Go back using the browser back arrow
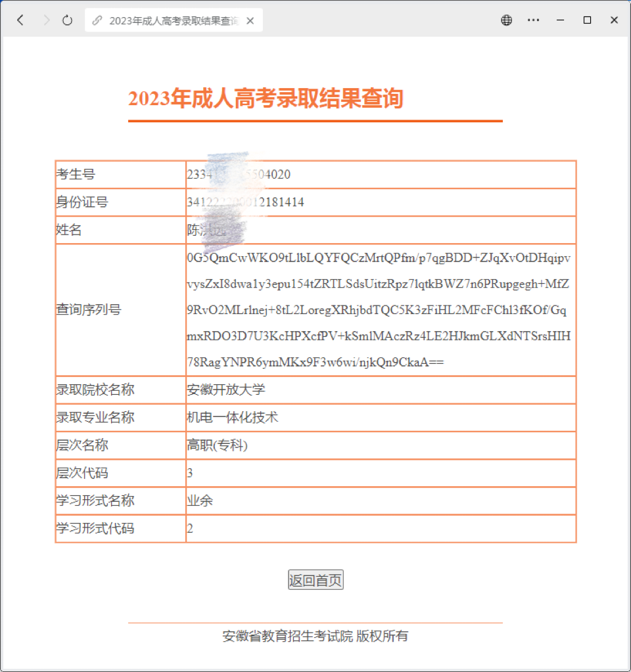This screenshot has width=631, height=672. coord(20,20)
